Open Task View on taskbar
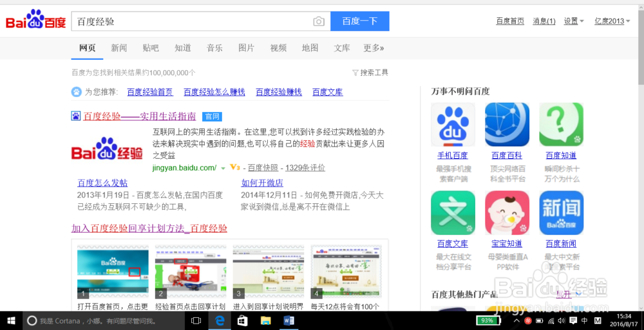644x330 pixels. (196, 320)
